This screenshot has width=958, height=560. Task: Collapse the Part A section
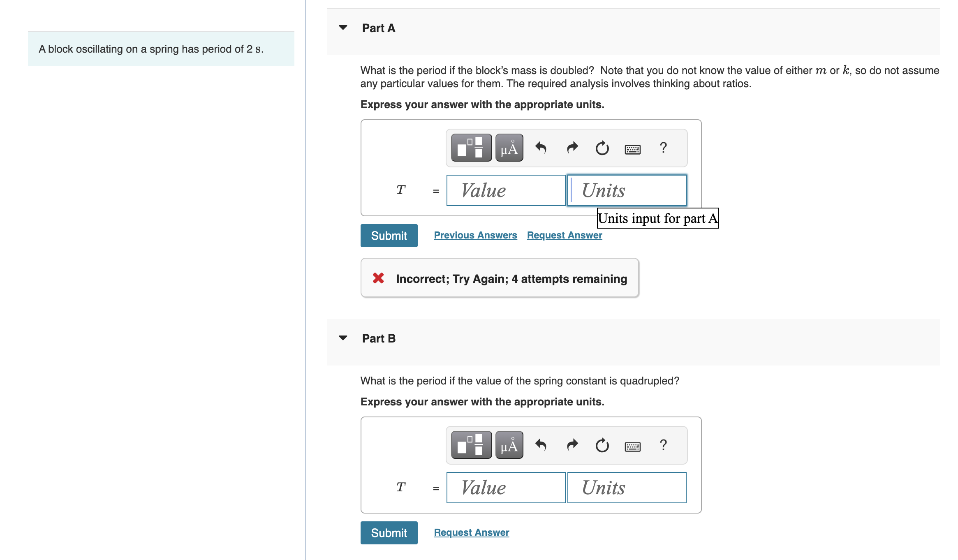click(x=343, y=28)
